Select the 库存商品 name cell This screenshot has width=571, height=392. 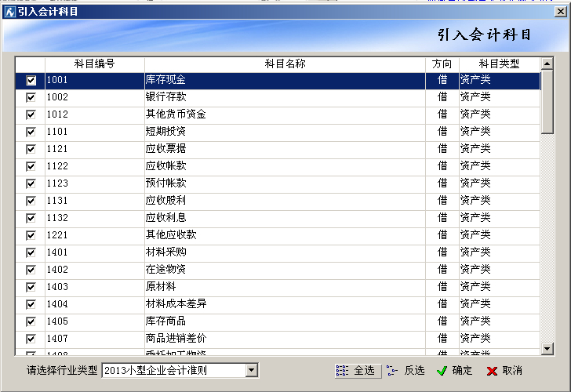(285, 321)
